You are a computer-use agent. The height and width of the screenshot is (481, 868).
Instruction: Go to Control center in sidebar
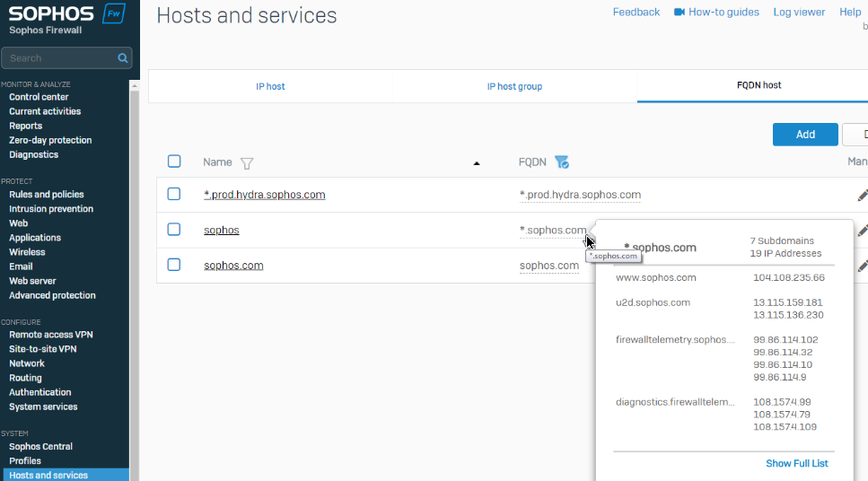pos(39,97)
